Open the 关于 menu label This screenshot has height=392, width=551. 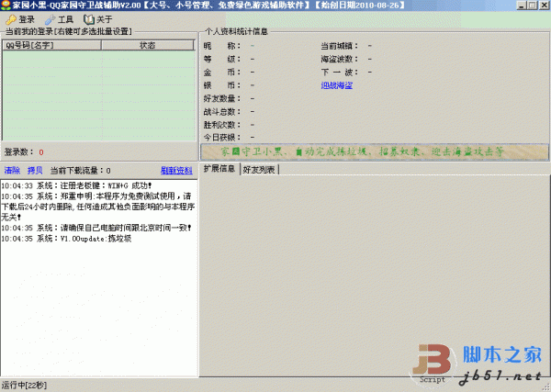(x=105, y=19)
